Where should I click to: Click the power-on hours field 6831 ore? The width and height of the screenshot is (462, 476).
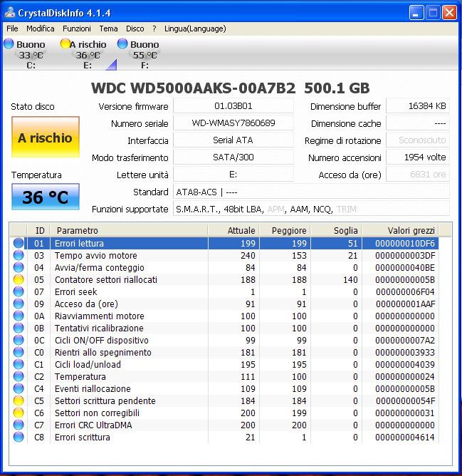pyautogui.click(x=418, y=175)
